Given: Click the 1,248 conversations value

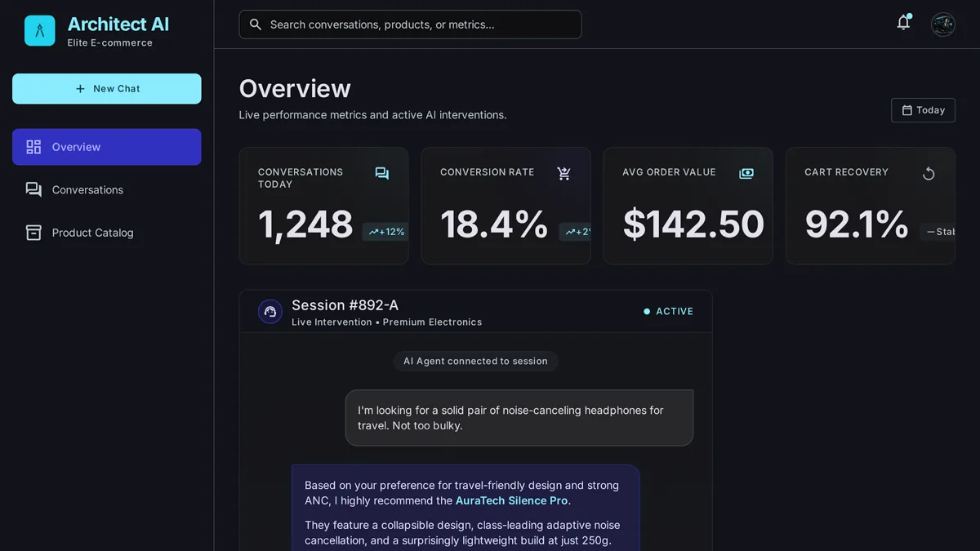Looking at the screenshot, I should 305,224.
